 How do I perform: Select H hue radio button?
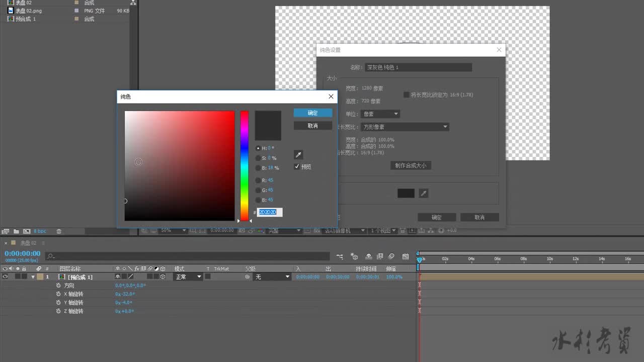pyautogui.click(x=258, y=148)
